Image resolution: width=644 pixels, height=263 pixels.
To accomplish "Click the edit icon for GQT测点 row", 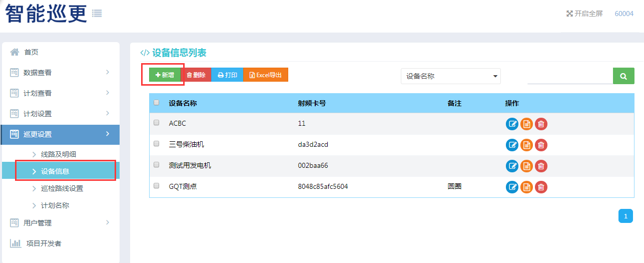I will pyautogui.click(x=512, y=187).
